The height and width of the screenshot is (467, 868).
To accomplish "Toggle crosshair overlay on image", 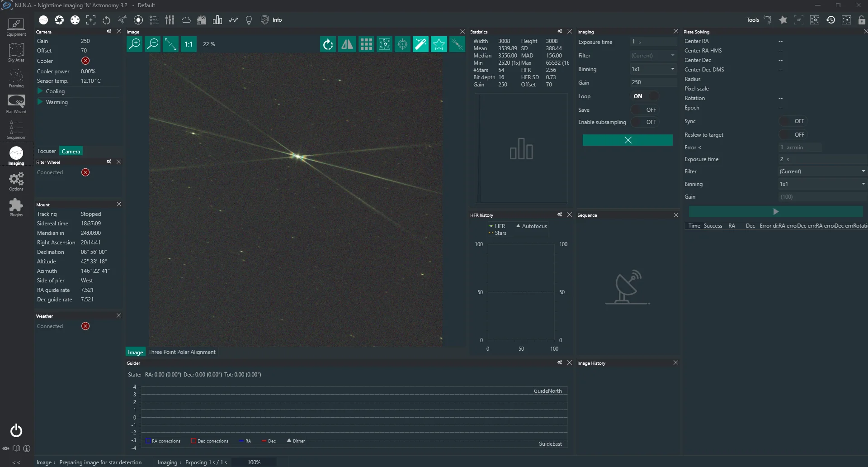I will (x=402, y=44).
